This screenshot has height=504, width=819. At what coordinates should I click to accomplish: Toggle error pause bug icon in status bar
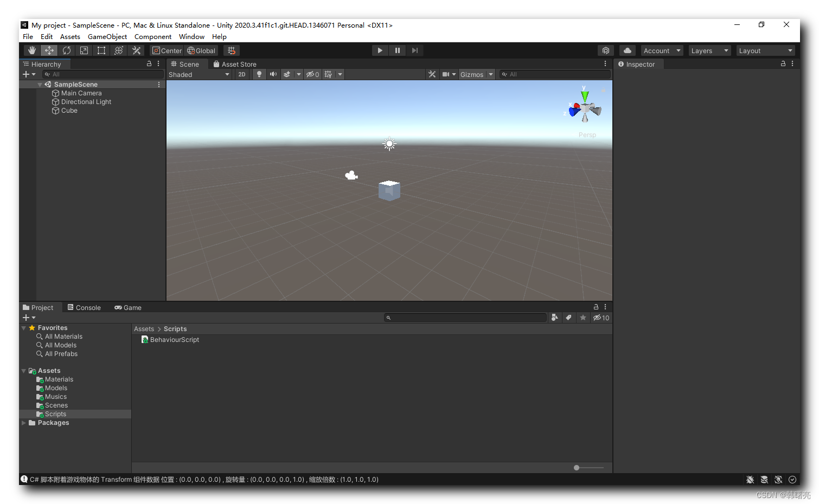point(750,480)
